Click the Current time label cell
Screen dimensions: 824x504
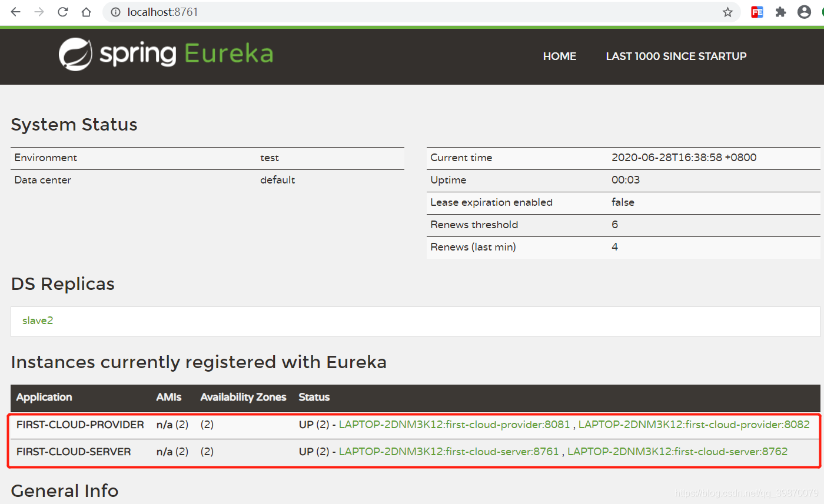click(x=461, y=158)
